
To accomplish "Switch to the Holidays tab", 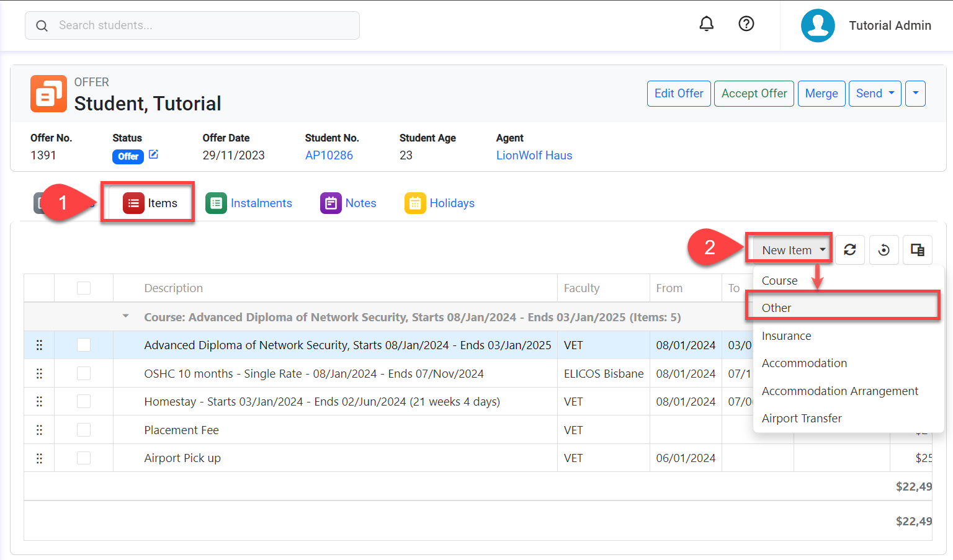I will point(439,203).
